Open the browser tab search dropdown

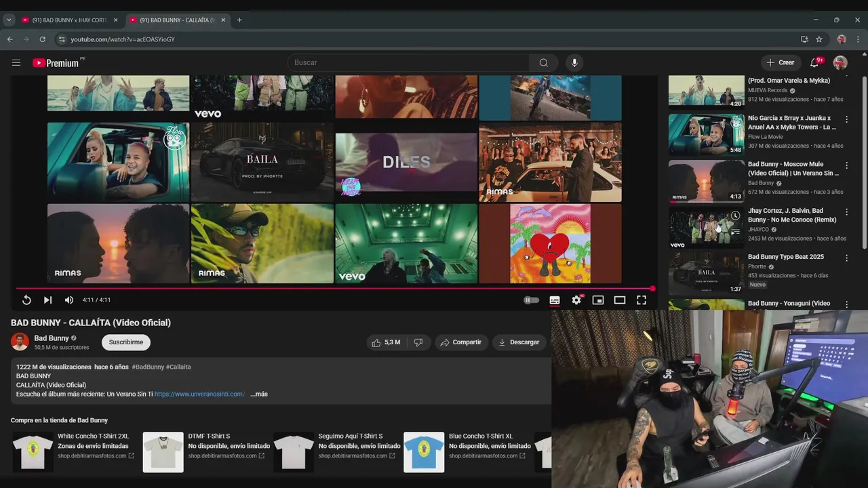tap(8, 20)
